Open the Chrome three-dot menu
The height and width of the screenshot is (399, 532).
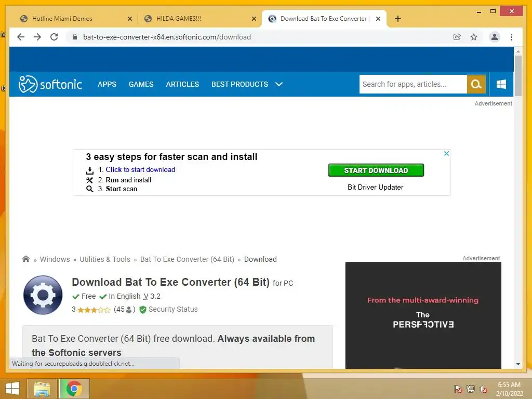pyautogui.click(x=511, y=37)
